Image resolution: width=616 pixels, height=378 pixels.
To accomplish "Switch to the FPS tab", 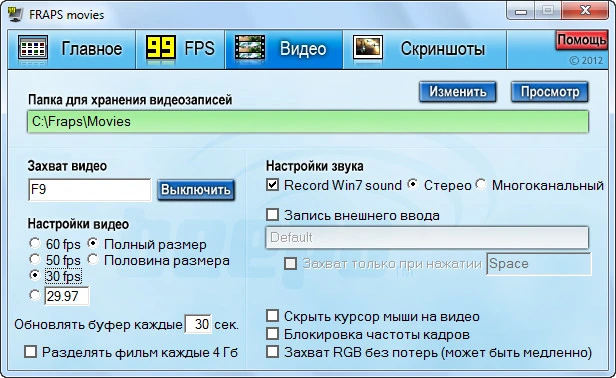I will pyautogui.click(x=180, y=50).
